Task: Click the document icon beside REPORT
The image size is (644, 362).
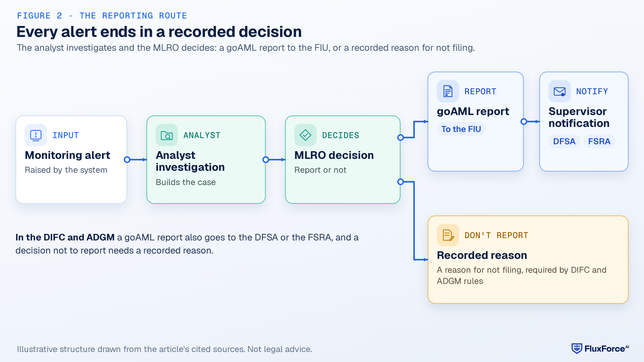Action: click(448, 91)
